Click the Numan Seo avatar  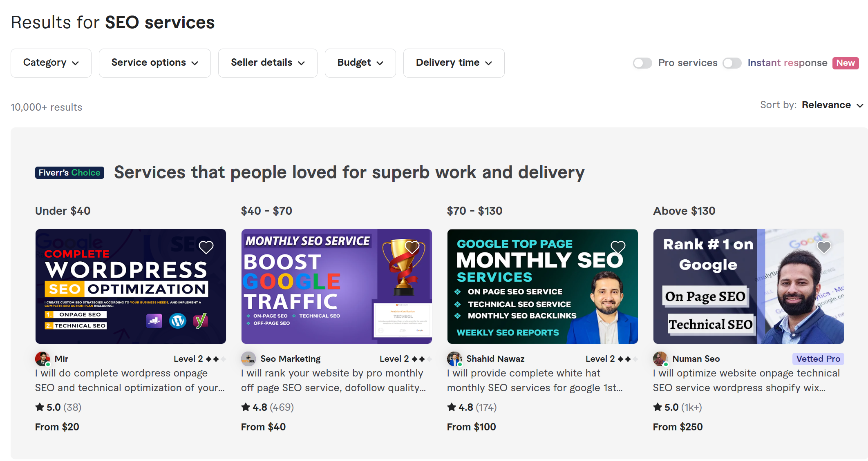[x=659, y=359]
